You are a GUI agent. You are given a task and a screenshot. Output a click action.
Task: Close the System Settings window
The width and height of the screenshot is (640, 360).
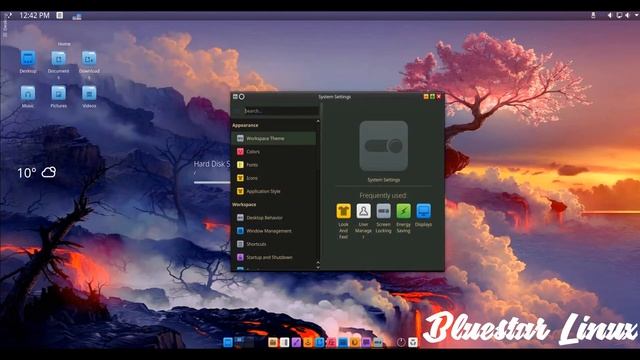click(x=439, y=96)
